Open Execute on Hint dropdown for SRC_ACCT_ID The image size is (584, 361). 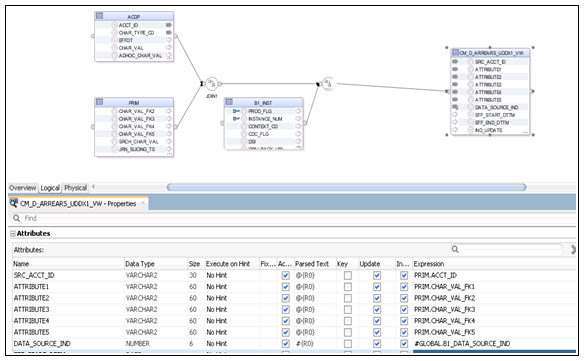232,275
